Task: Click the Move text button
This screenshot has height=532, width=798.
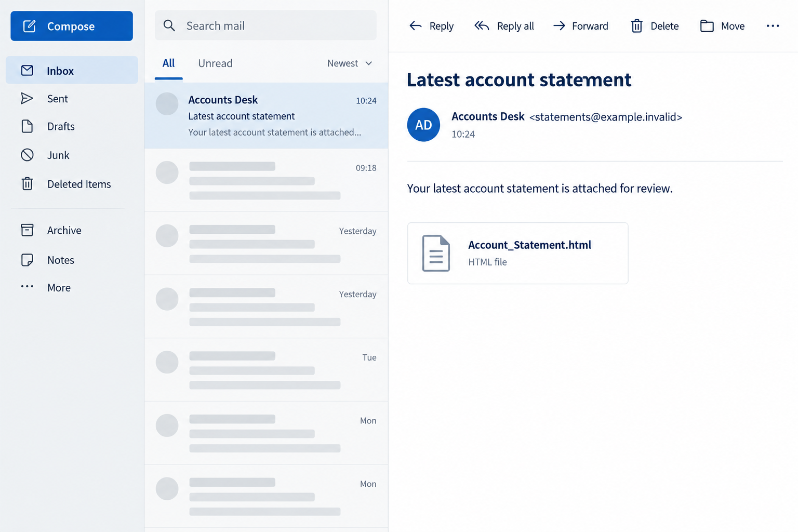Action: click(x=733, y=26)
